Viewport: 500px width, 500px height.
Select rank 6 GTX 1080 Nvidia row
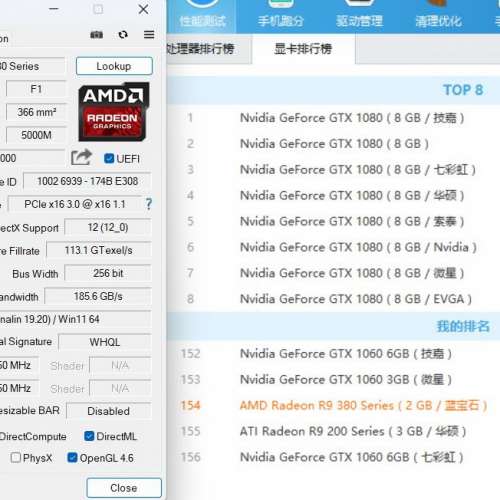coord(333,247)
